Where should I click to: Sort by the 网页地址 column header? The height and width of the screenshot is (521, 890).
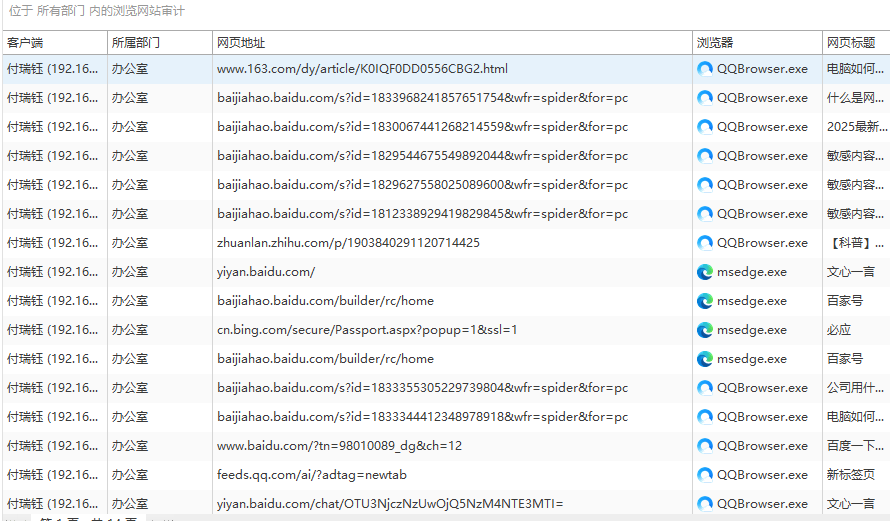coord(452,43)
